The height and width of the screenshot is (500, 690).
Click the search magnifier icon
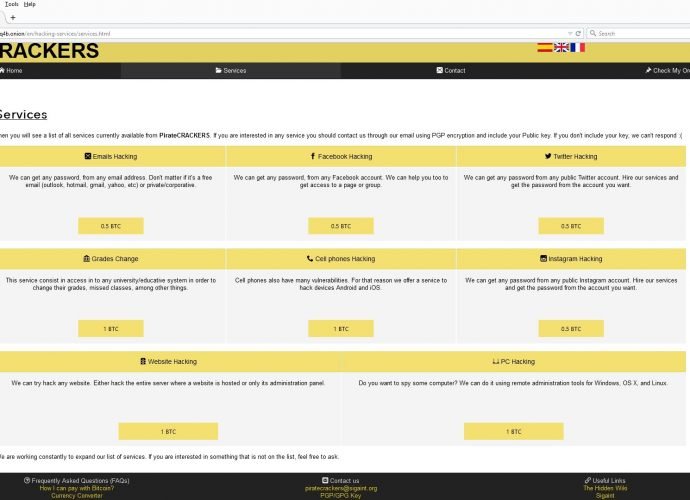(x=593, y=33)
